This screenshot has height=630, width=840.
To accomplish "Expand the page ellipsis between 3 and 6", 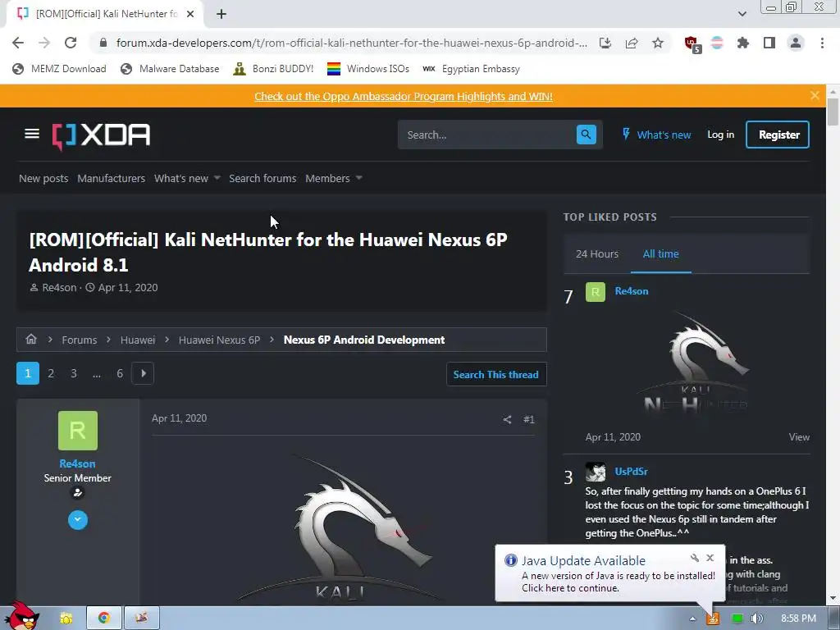I will [x=97, y=373].
